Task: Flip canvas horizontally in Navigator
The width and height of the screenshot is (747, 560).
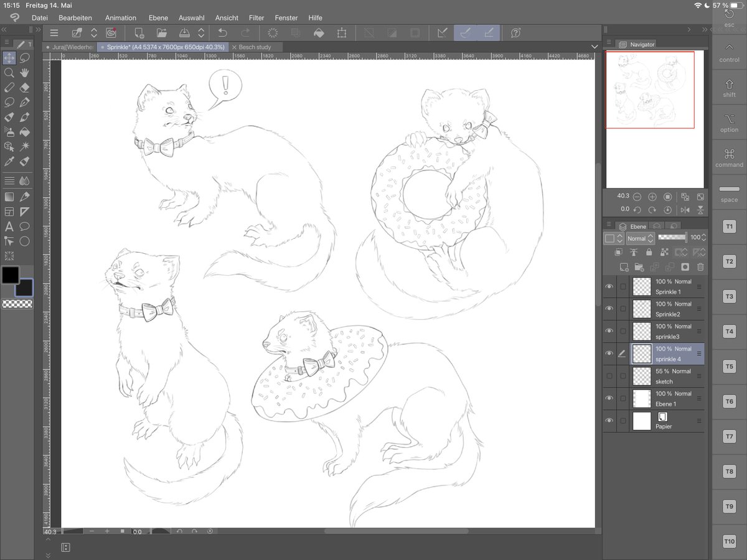Action: click(x=685, y=210)
